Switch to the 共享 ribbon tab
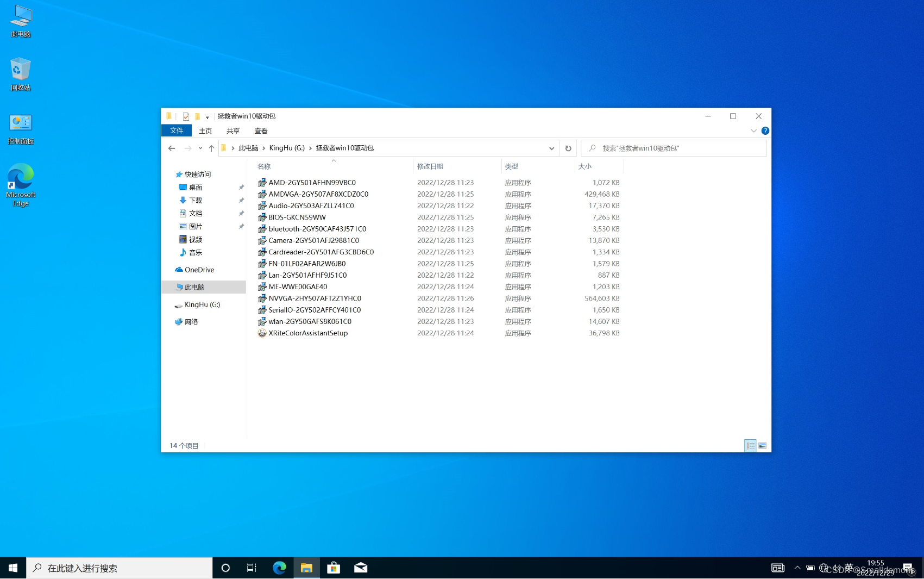The width and height of the screenshot is (924, 579). [233, 131]
